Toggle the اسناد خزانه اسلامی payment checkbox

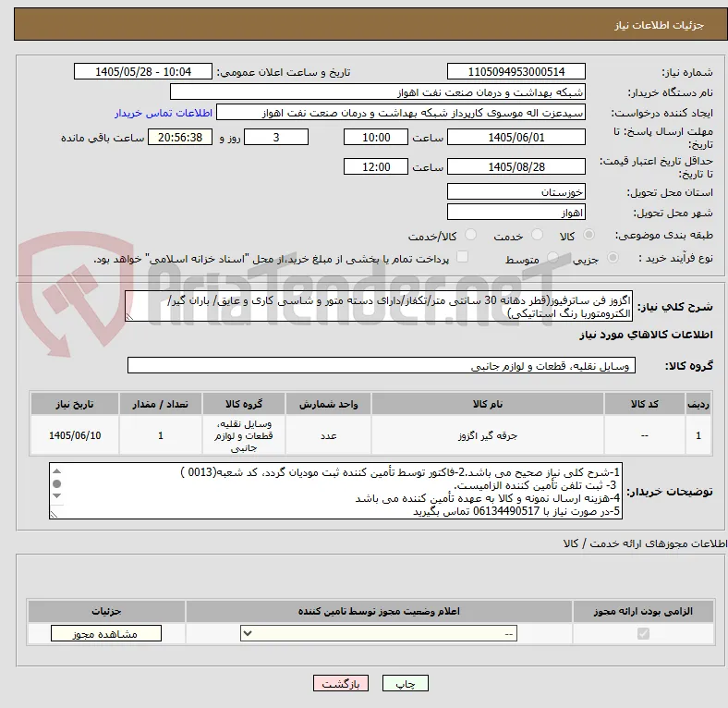[x=463, y=257]
